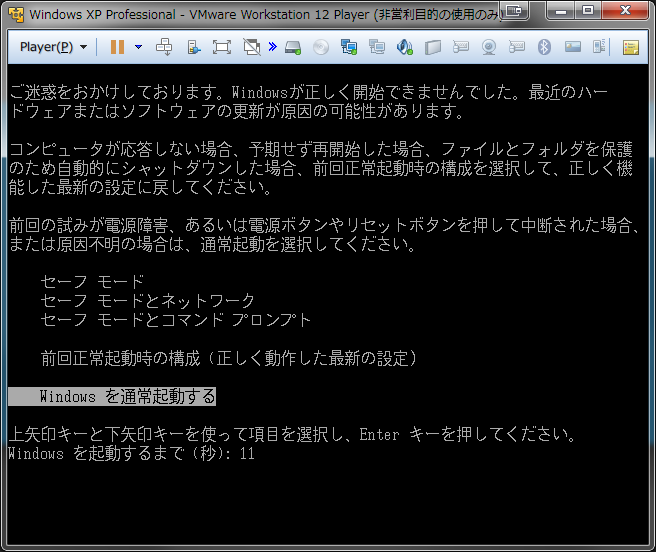
Task: Expand the power options arrow beside pause
Action: 138,47
